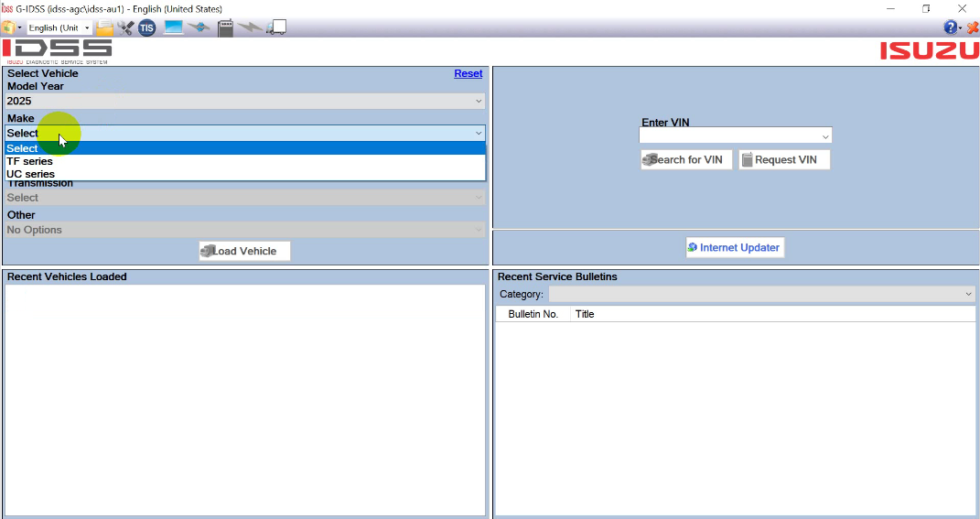Click the wrench and screwdriver tools icon
Screen dimensions: 980x519
[126, 27]
